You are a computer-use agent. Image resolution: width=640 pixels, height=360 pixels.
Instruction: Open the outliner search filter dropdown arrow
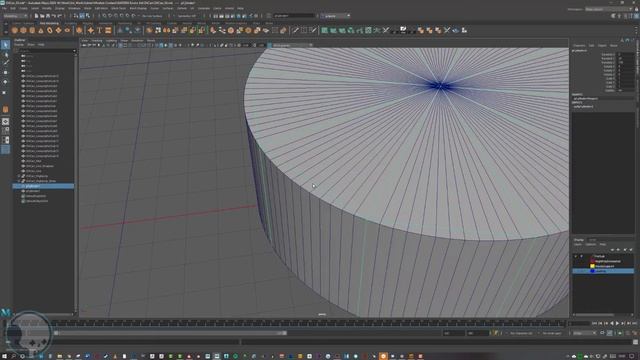(x=74, y=51)
